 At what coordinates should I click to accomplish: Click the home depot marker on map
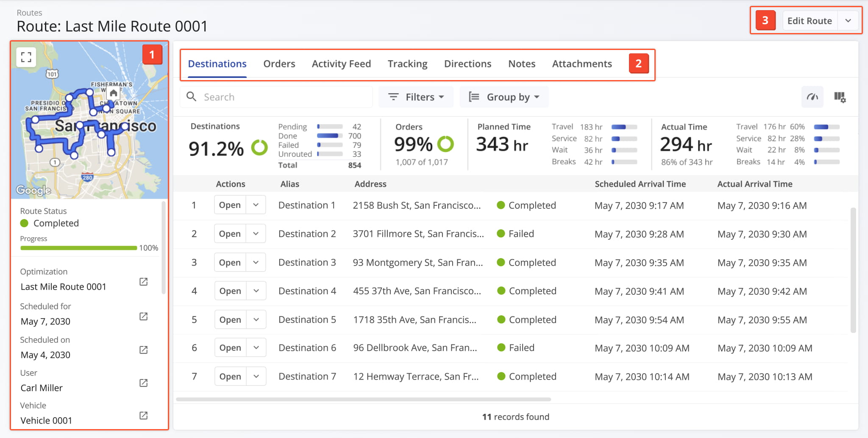tap(113, 93)
